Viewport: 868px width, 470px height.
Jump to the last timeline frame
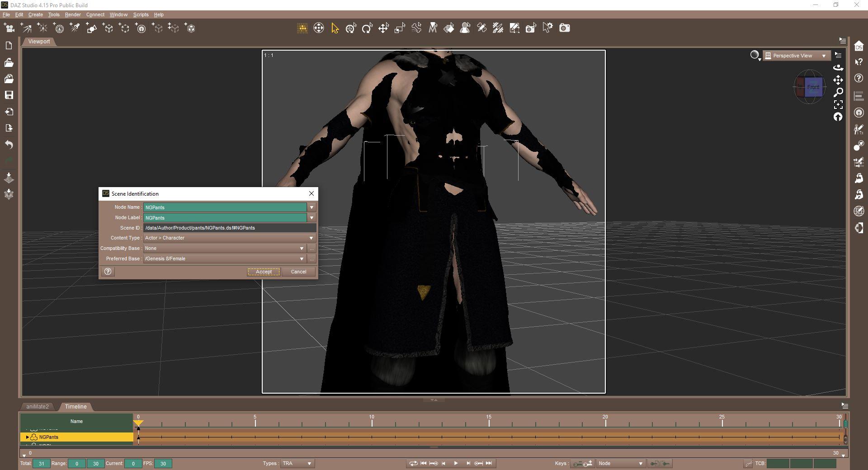click(489, 463)
